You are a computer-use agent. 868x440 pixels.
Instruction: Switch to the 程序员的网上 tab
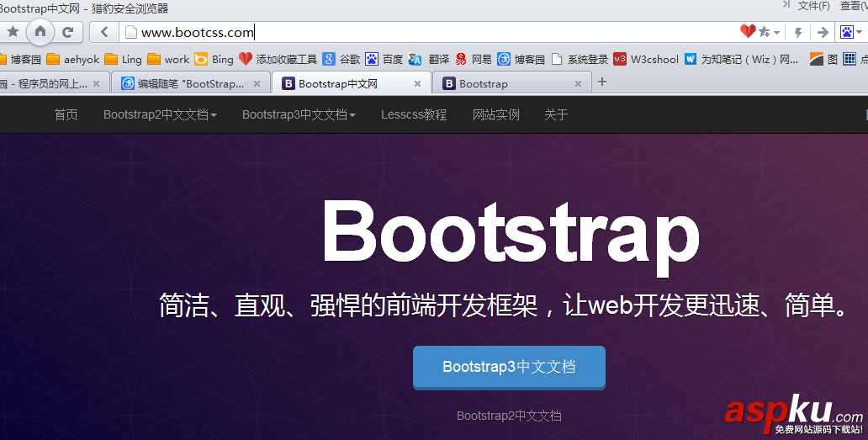pyautogui.click(x=53, y=83)
